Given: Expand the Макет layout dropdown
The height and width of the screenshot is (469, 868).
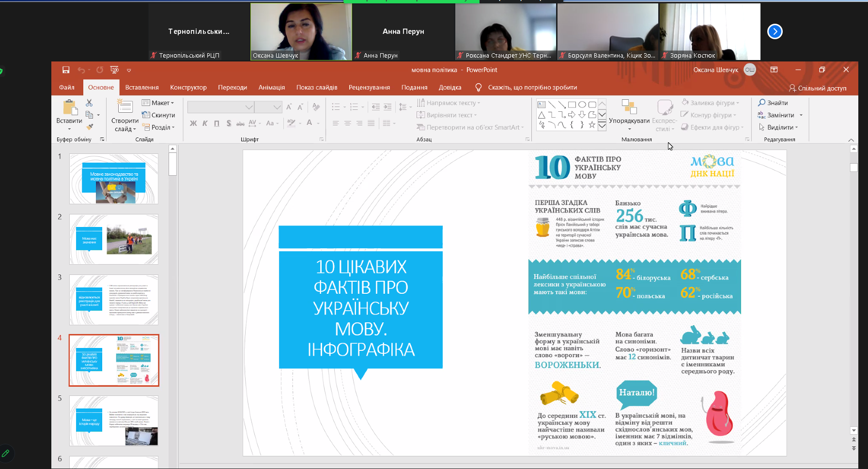Looking at the screenshot, I should [x=158, y=103].
